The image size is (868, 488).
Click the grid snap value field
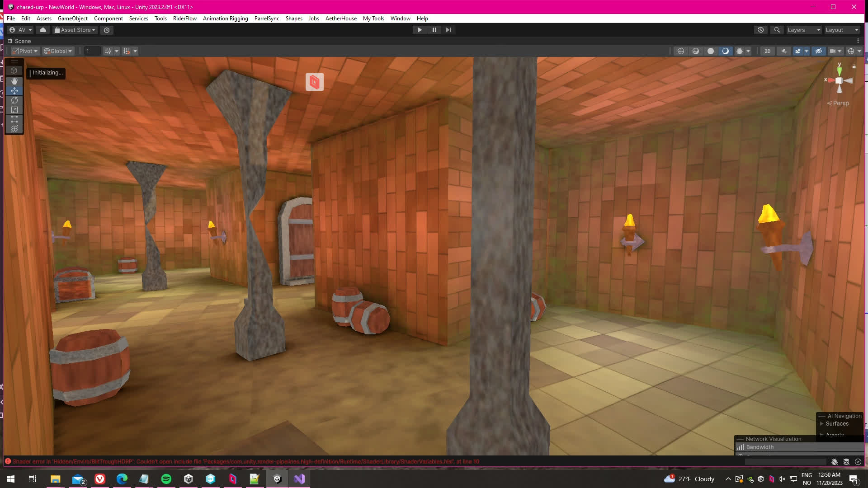[92, 51]
